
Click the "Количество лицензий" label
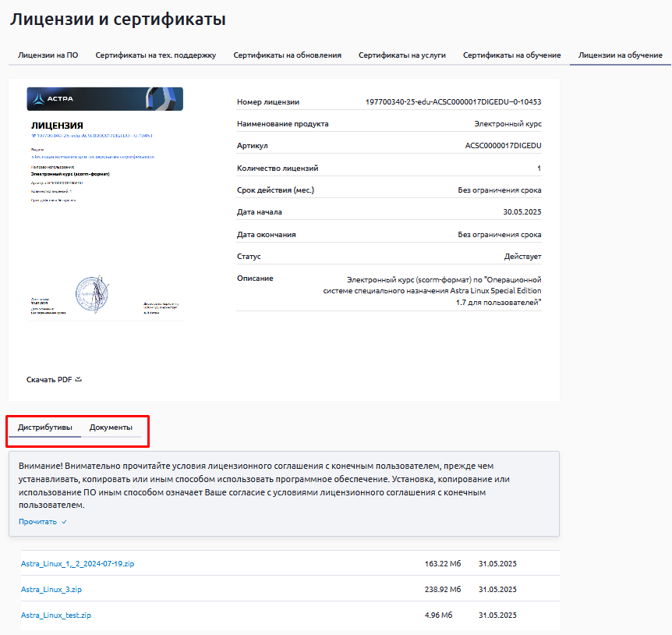tap(278, 169)
